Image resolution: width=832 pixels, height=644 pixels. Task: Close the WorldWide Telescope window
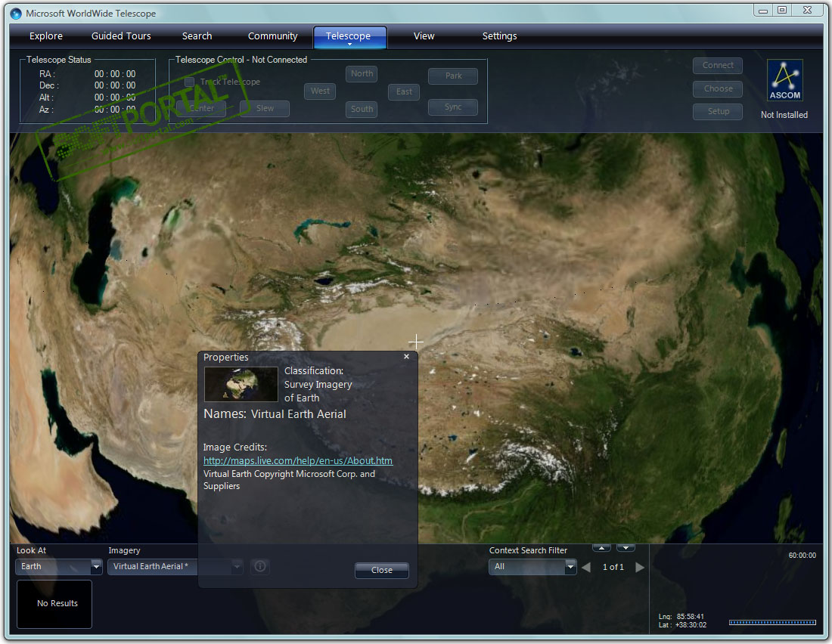(x=808, y=10)
